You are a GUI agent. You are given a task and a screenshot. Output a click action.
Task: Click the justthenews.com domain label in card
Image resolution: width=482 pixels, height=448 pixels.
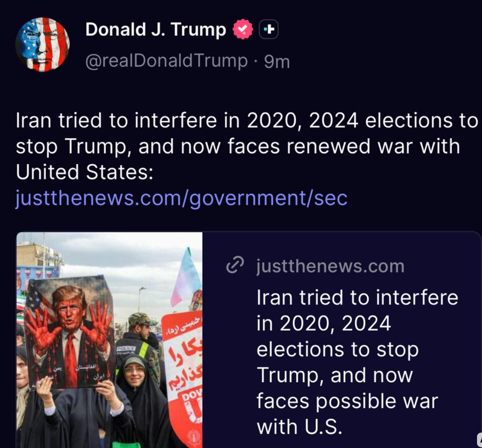pyautogui.click(x=330, y=266)
